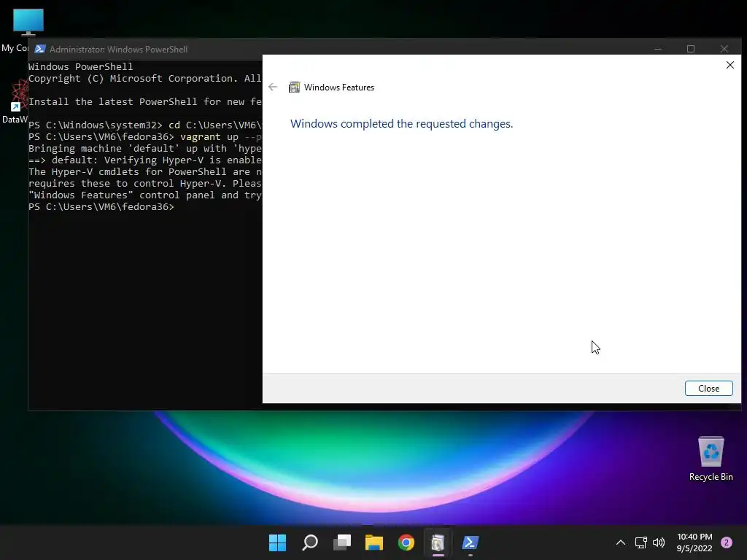Click the 'Bringing machine 'default' up' output line
This screenshot has height=560, width=747.
145,148
